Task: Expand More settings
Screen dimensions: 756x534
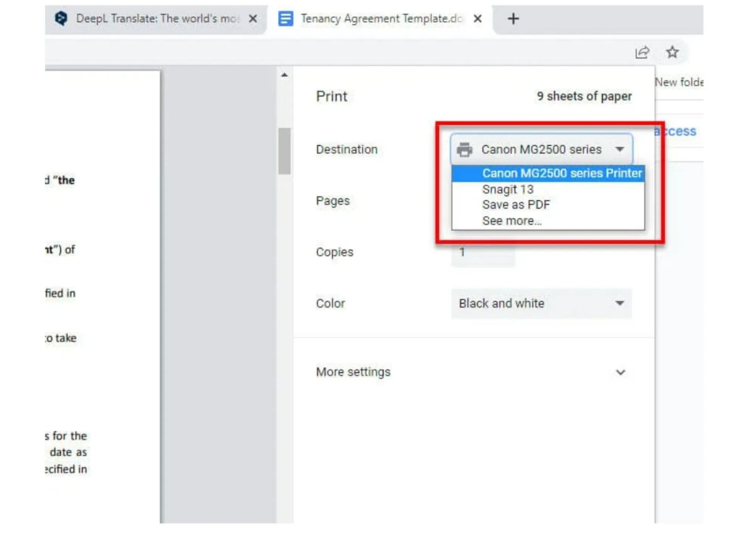Action: (471, 372)
